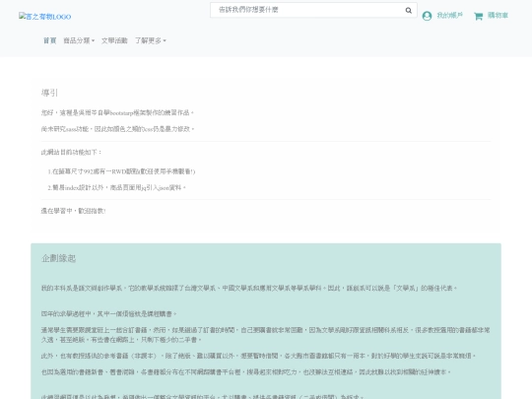Expand the 商品分類 dropdown menu
This screenshot has width=532, height=399.
(x=79, y=40)
